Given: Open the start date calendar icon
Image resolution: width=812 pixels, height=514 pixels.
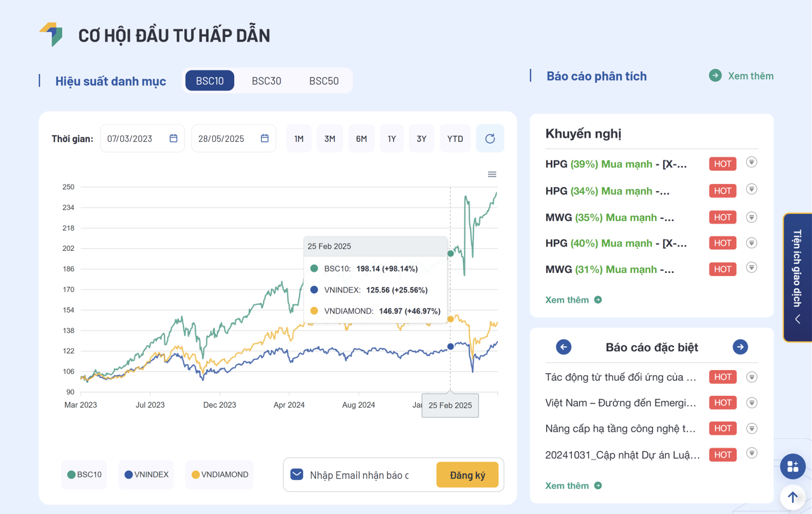Looking at the screenshot, I should [x=173, y=139].
